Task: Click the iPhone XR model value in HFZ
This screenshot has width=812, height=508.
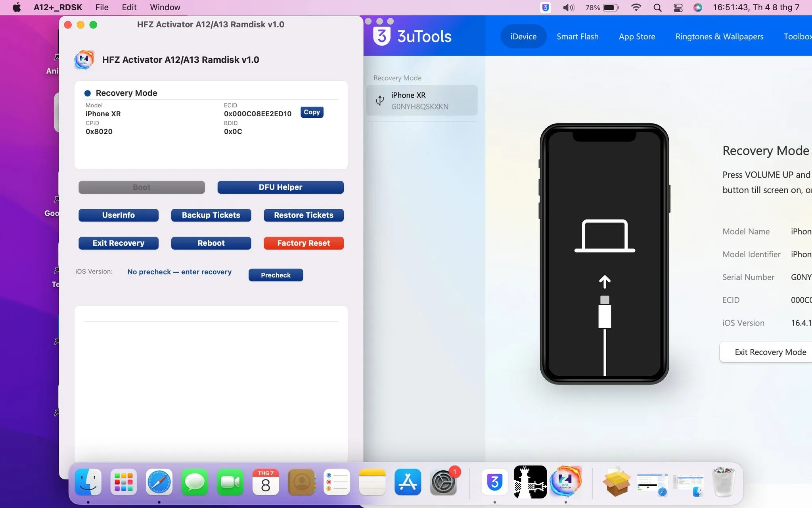Action: pyautogui.click(x=103, y=114)
